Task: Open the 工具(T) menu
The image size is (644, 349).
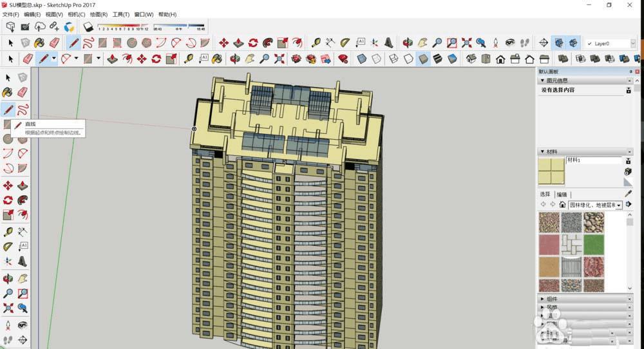Action: click(x=121, y=14)
